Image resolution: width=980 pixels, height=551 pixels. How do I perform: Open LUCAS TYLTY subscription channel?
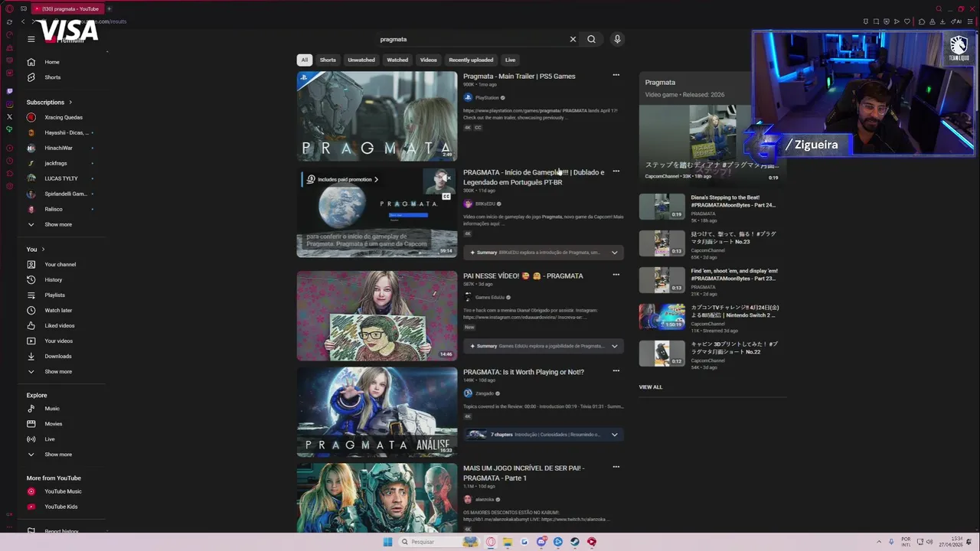(62, 179)
